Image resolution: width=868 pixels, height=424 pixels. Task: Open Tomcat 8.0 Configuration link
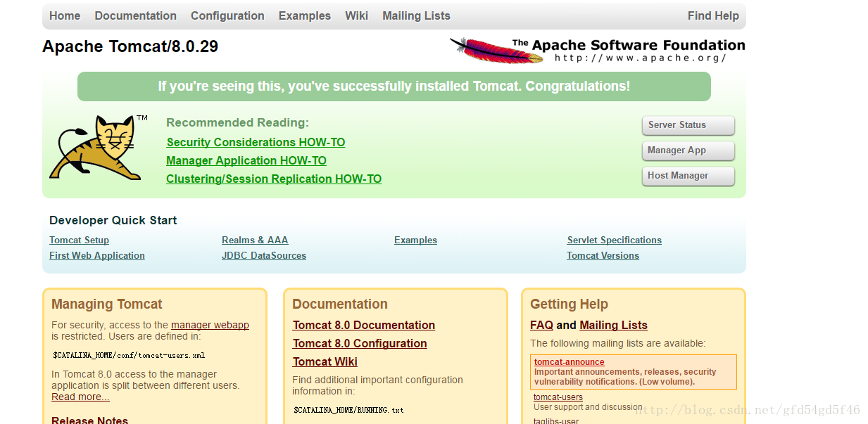click(360, 343)
